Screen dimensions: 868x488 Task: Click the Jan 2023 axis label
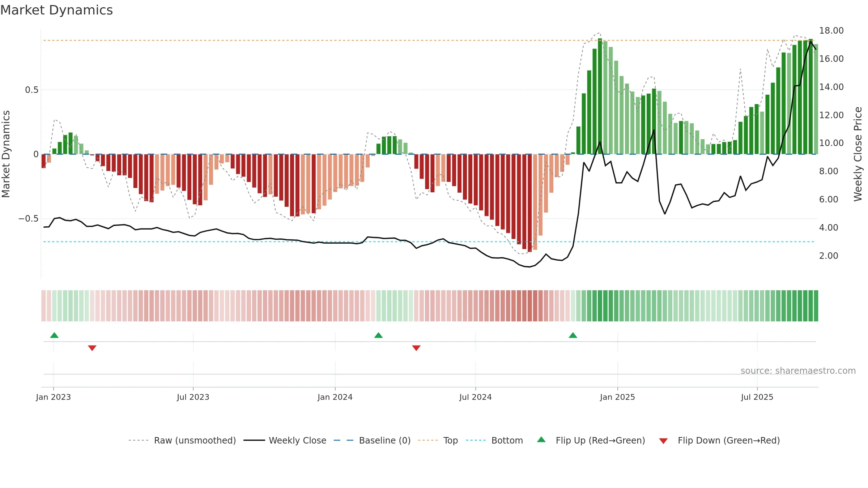53,397
